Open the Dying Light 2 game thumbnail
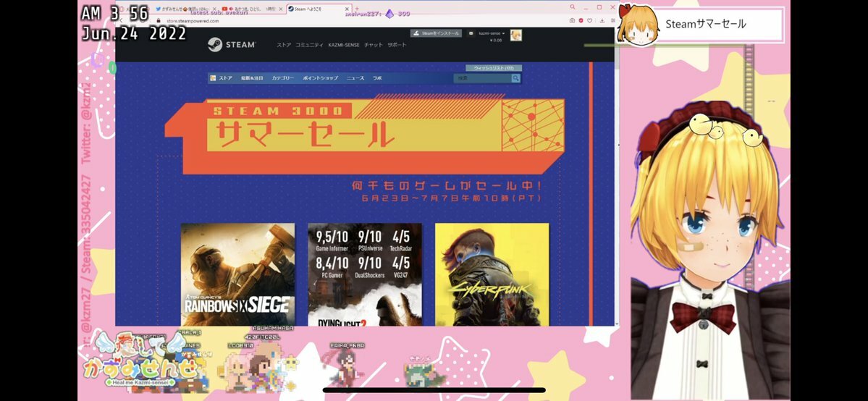The width and height of the screenshot is (868, 401). point(365,274)
